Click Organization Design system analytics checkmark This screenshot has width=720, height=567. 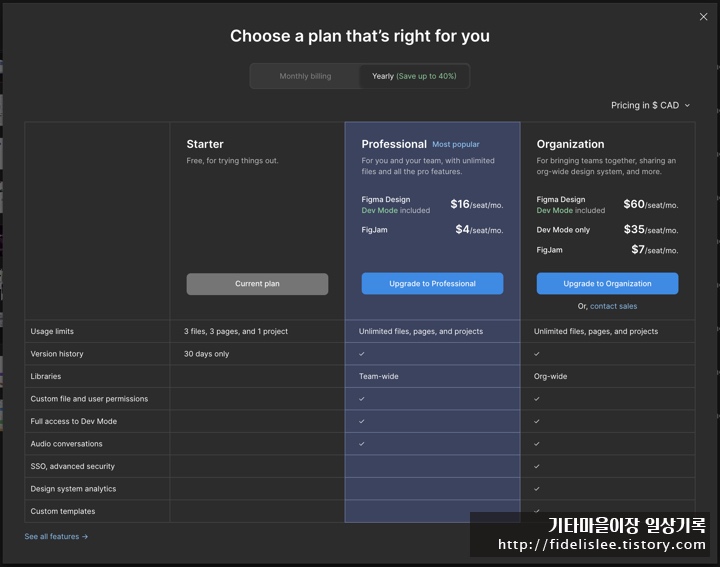coord(536,488)
